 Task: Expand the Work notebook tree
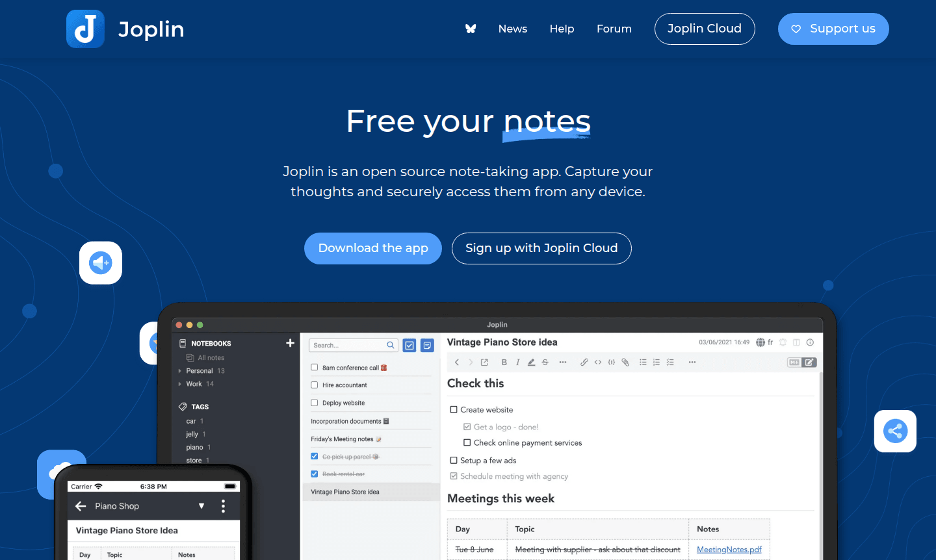(180, 384)
